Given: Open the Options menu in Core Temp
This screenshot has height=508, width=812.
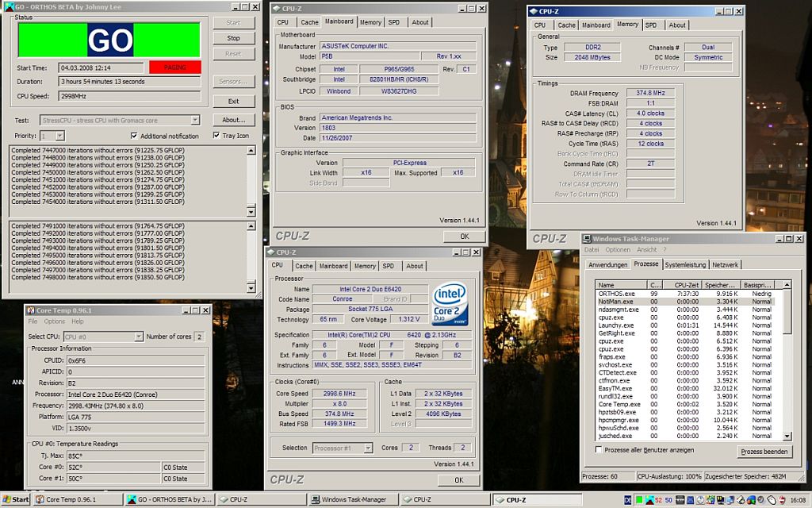Looking at the screenshot, I should coord(55,321).
